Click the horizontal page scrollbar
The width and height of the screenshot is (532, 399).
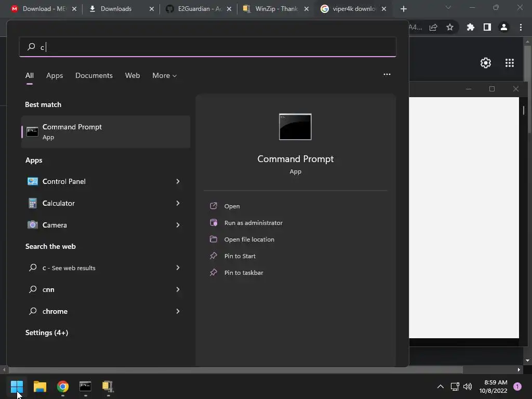point(235,369)
